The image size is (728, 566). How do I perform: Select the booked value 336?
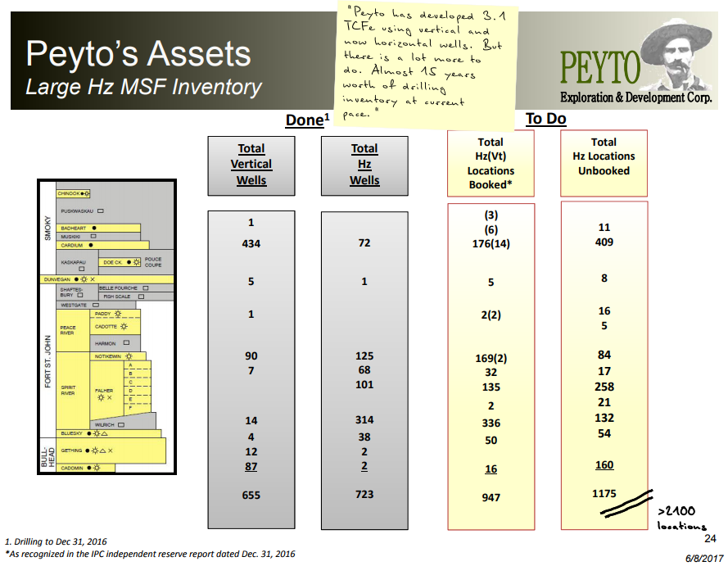coord(491,423)
